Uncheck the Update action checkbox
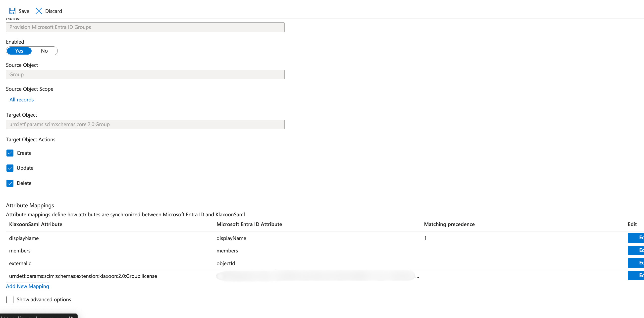Viewport: 644px width, 318px height. click(x=10, y=168)
